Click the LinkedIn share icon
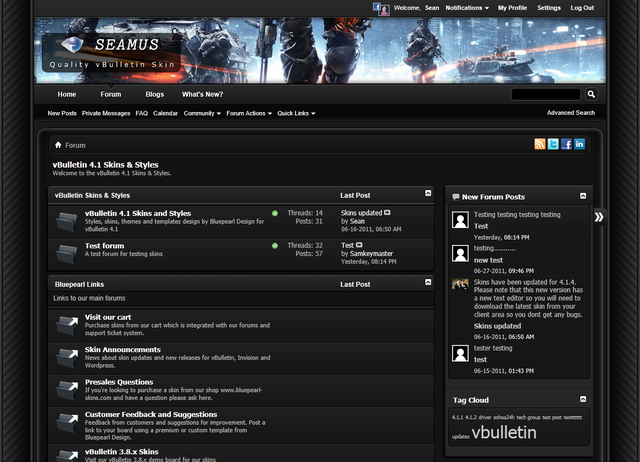The width and height of the screenshot is (640, 462). [x=579, y=144]
